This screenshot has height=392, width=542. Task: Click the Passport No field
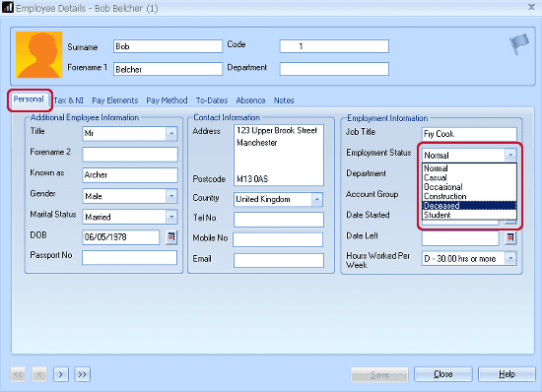(130, 258)
